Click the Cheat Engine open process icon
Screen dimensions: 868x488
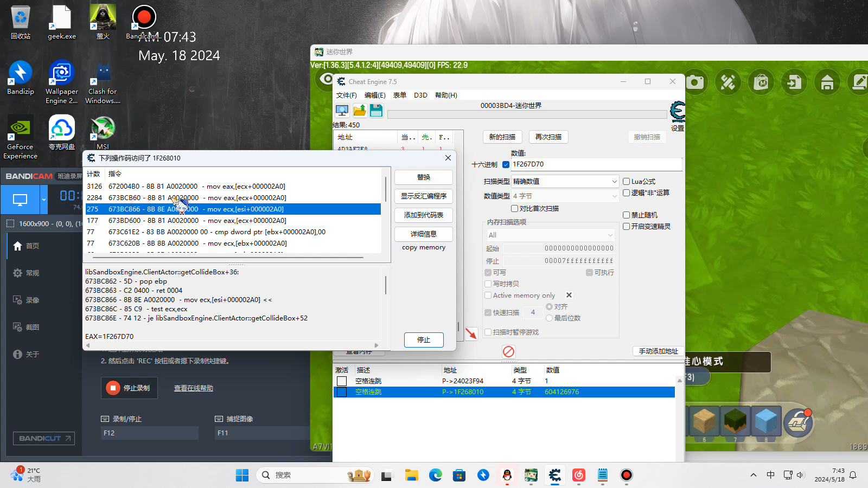pos(342,111)
